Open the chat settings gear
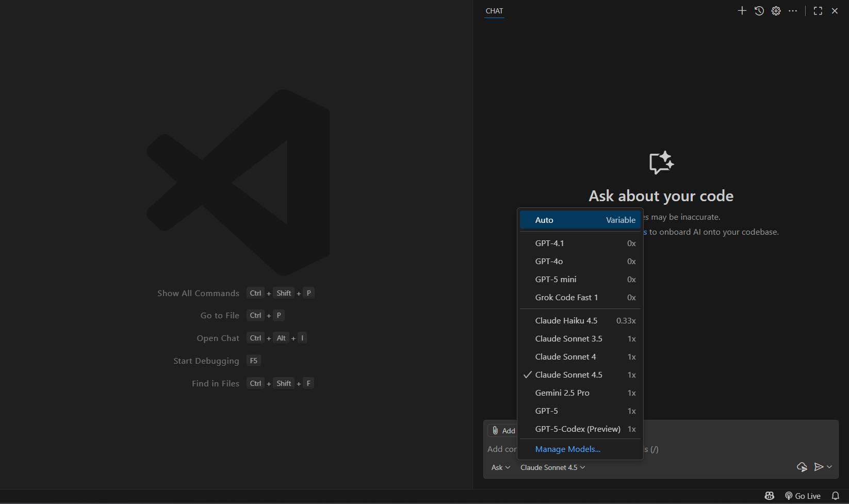The width and height of the screenshot is (849, 504). 776,10
